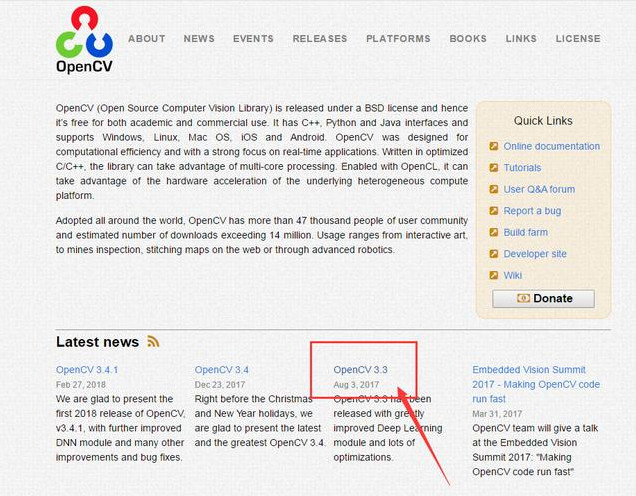Viewport: 636px width, 496px height.
Task: Click the date Dec 23, 2017
Action: click(220, 384)
